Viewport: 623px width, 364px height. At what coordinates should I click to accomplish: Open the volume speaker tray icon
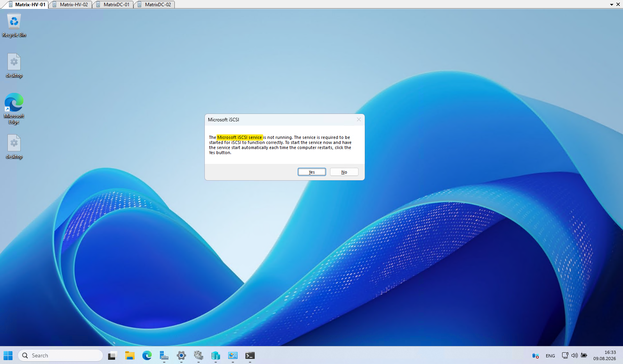click(x=574, y=355)
